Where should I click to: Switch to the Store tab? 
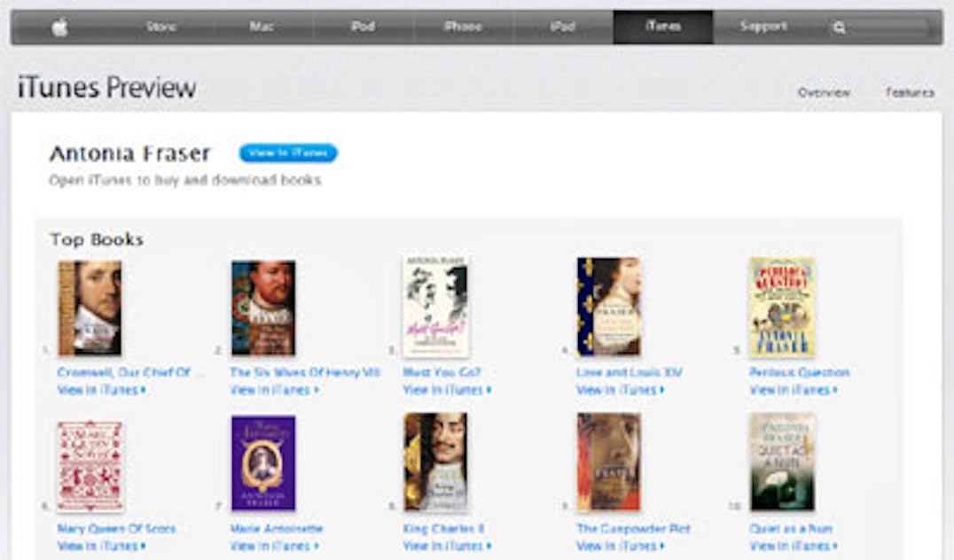(x=161, y=27)
